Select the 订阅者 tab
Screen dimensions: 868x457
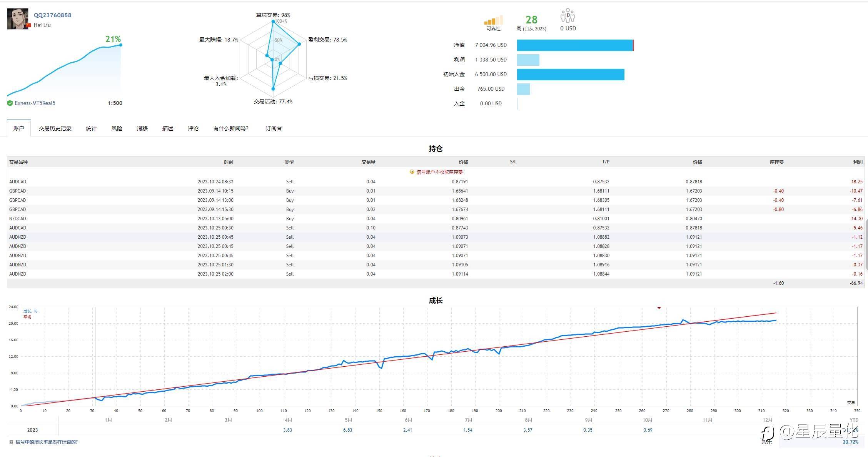click(274, 128)
